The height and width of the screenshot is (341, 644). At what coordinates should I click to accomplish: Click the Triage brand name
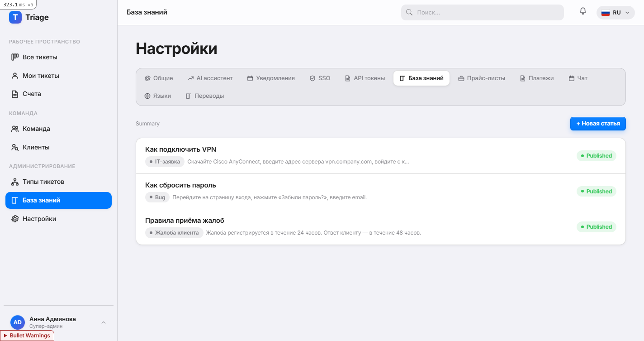coord(37,17)
